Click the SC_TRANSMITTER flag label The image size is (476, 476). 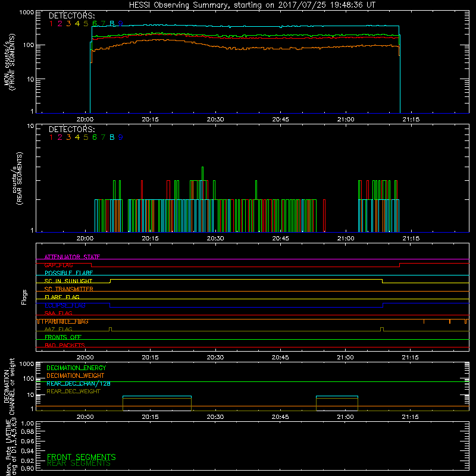coord(69,289)
